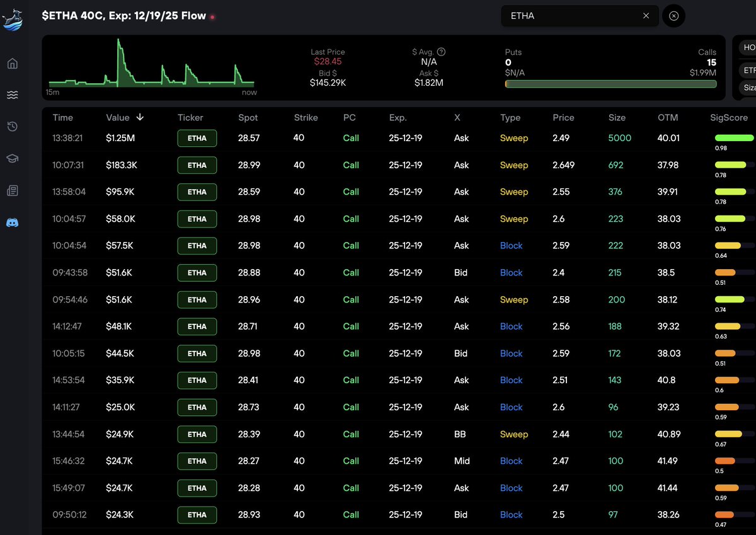The height and width of the screenshot is (535, 756).
Task: Click the SigScore column header
Action: pyautogui.click(x=729, y=117)
